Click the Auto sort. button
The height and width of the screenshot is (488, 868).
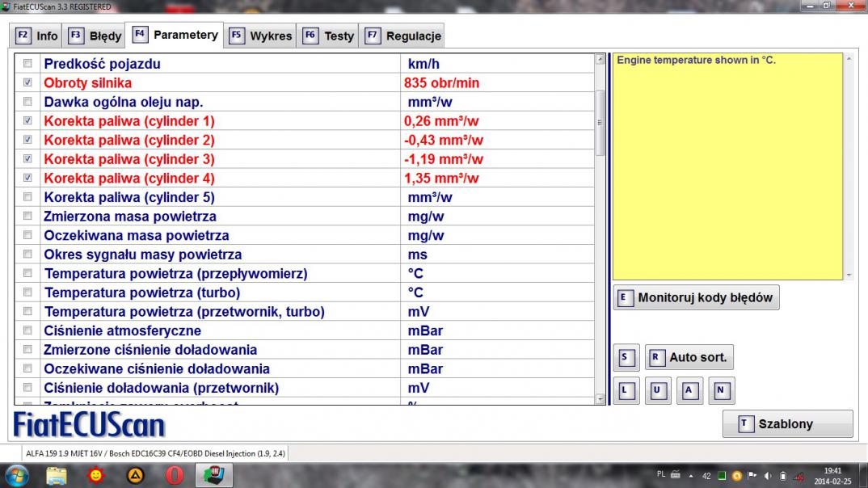point(689,357)
